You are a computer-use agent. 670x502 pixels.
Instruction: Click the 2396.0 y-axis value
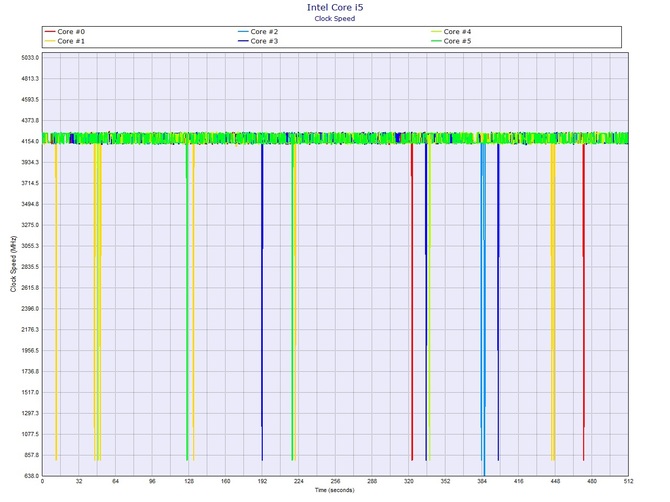(x=30, y=308)
